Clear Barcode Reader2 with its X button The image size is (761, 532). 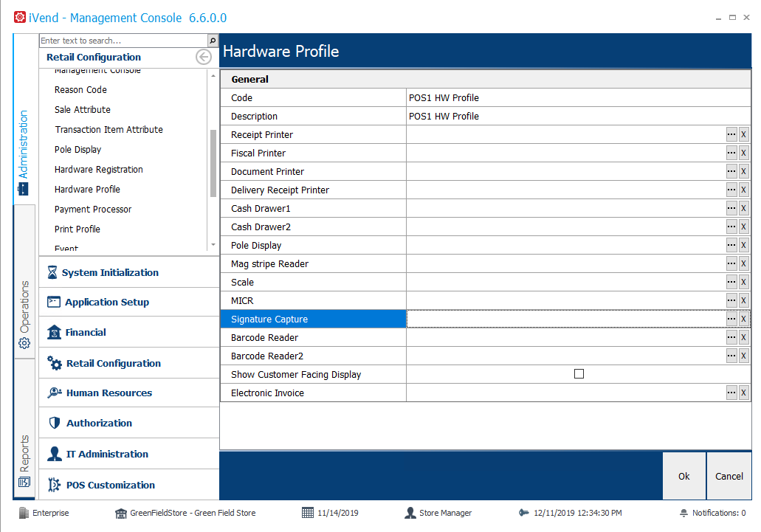pos(743,356)
